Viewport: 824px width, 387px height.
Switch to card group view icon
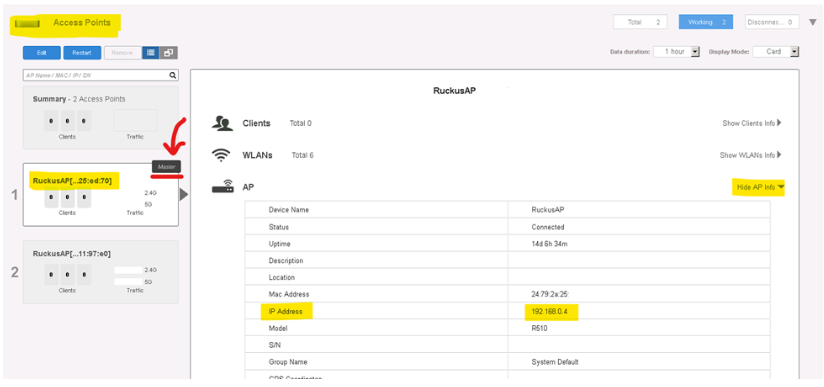click(169, 53)
